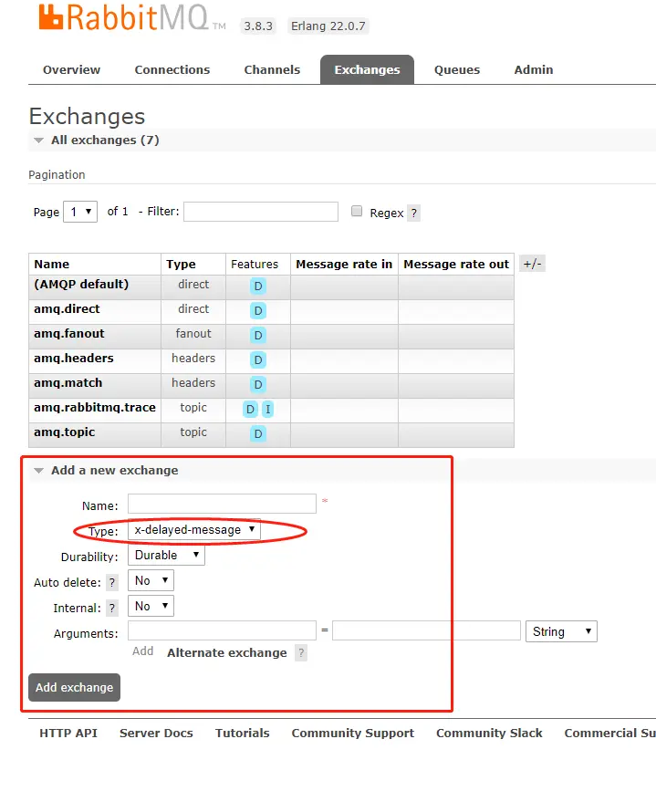Open the amq.topic exchange
This screenshot has width=656, height=812.
point(64,432)
